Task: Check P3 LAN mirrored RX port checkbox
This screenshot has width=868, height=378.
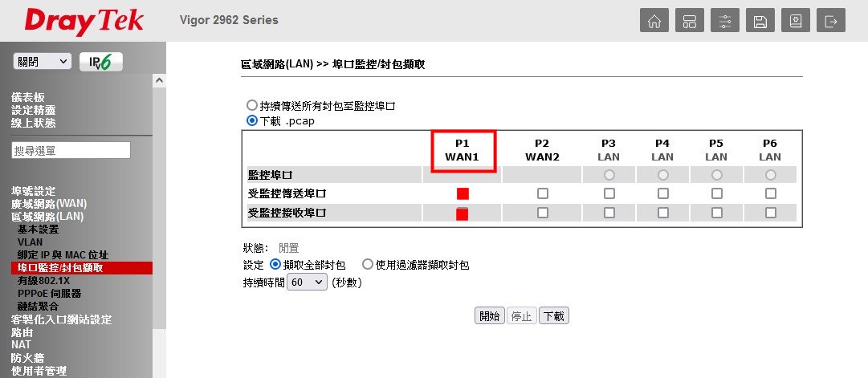Action: pos(609,213)
